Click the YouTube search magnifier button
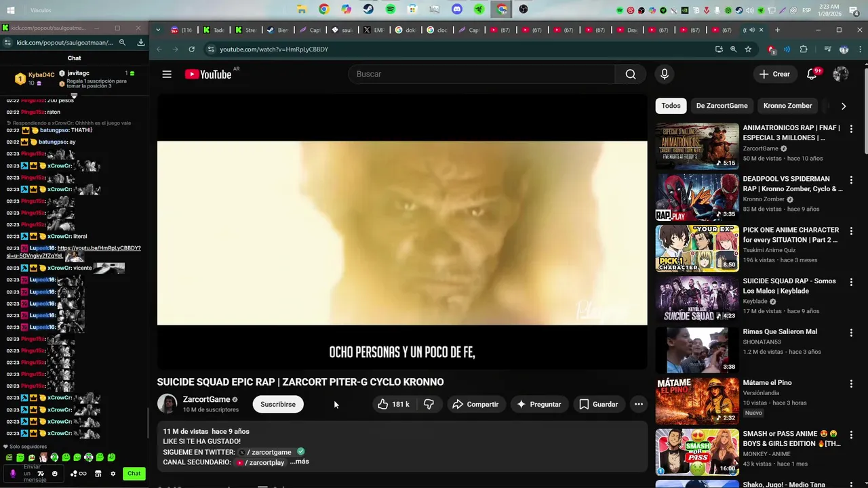The image size is (868, 488). 631,74
